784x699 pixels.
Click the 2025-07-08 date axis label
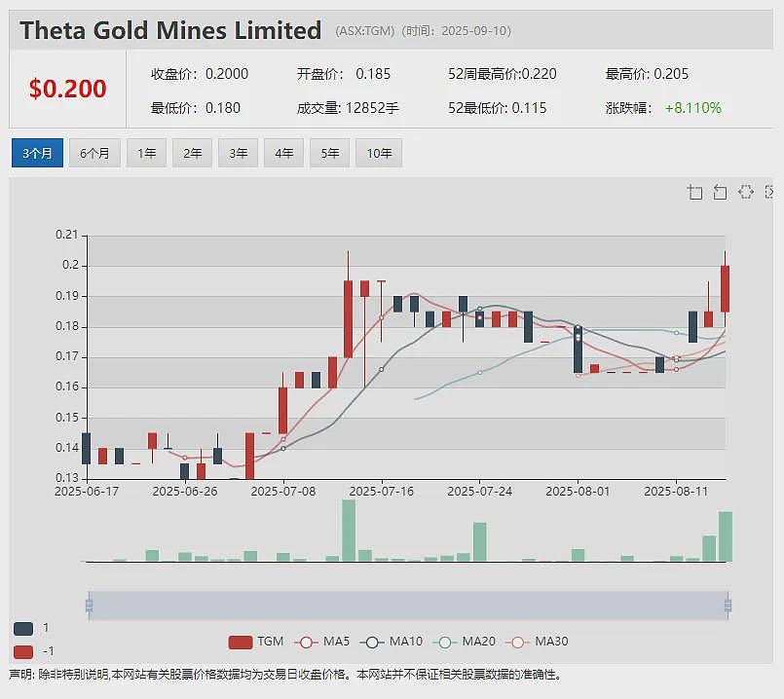click(x=283, y=491)
